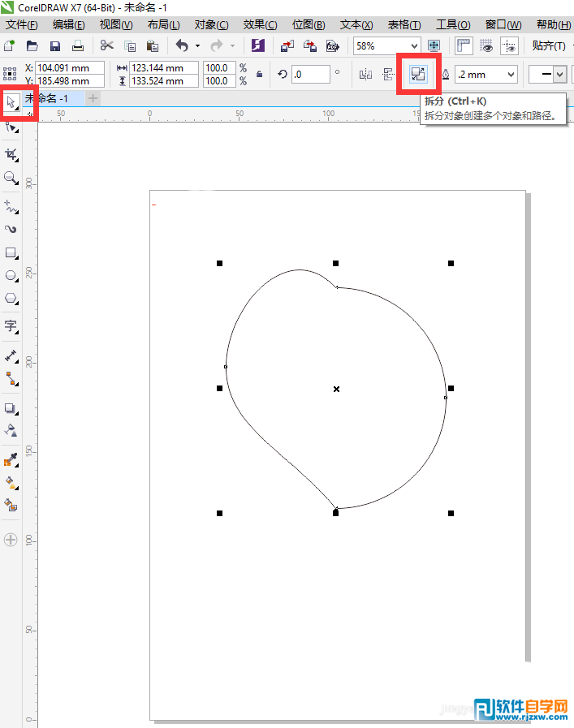Save the document

pos(54,45)
